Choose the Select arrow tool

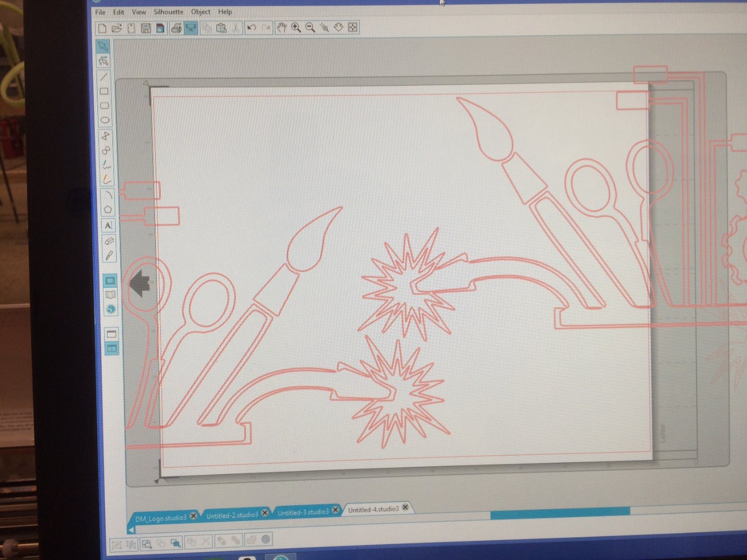tap(103, 46)
